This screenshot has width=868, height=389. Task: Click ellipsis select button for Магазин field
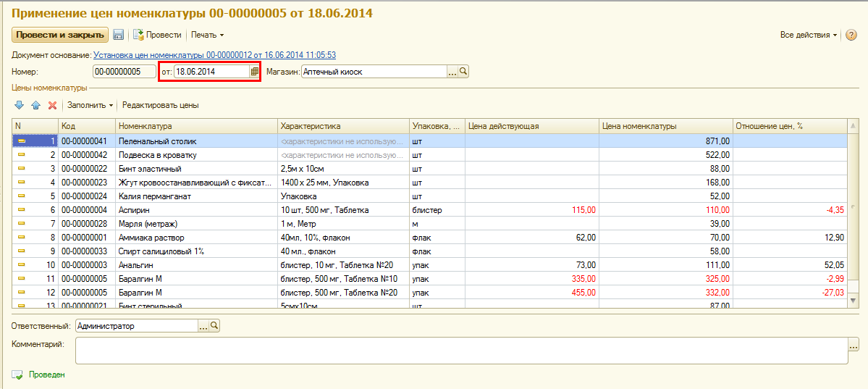[452, 72]
